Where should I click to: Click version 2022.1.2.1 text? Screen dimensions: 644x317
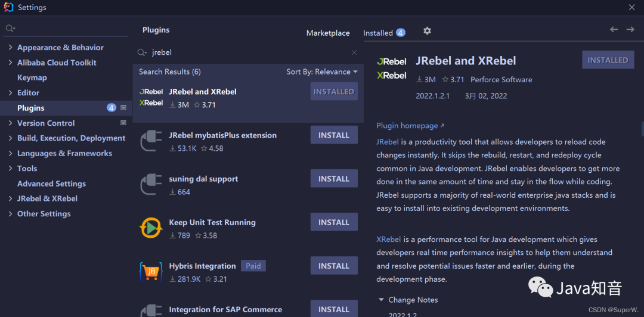click(432, 96)
